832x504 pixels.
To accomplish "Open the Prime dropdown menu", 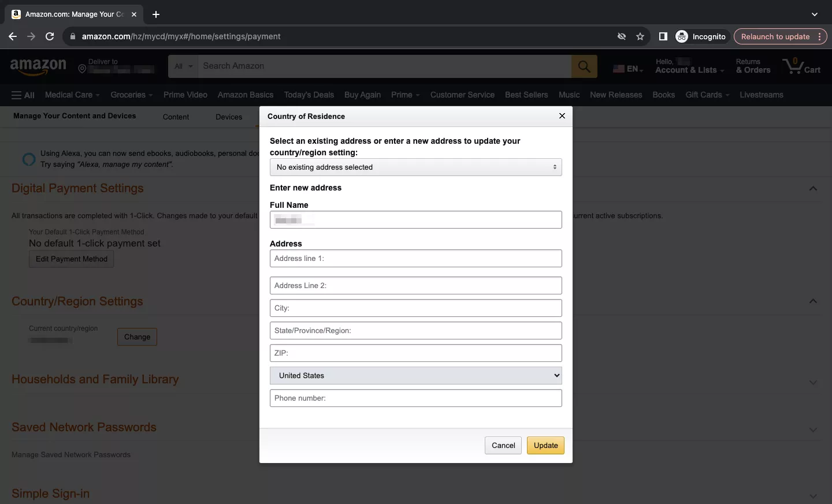I will [405, 95].
